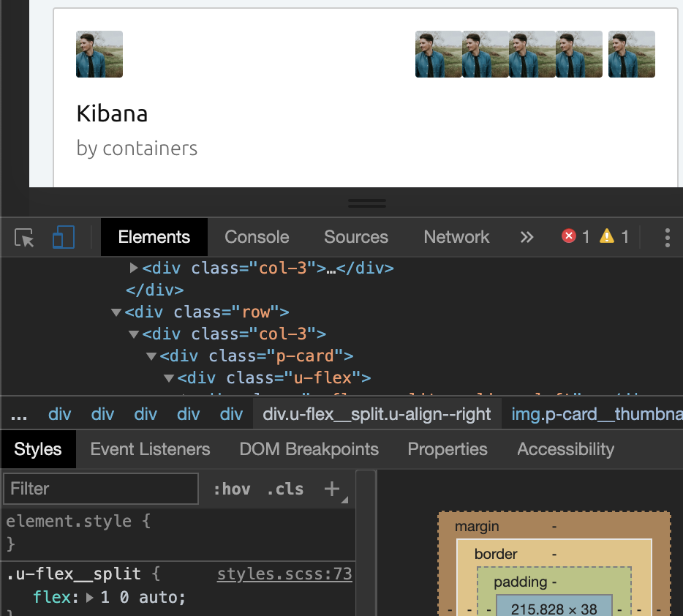The height and width of the screenshot is (616, 683).
Task: Add a new style rule with the plus icon
Action: click(332, 489)
